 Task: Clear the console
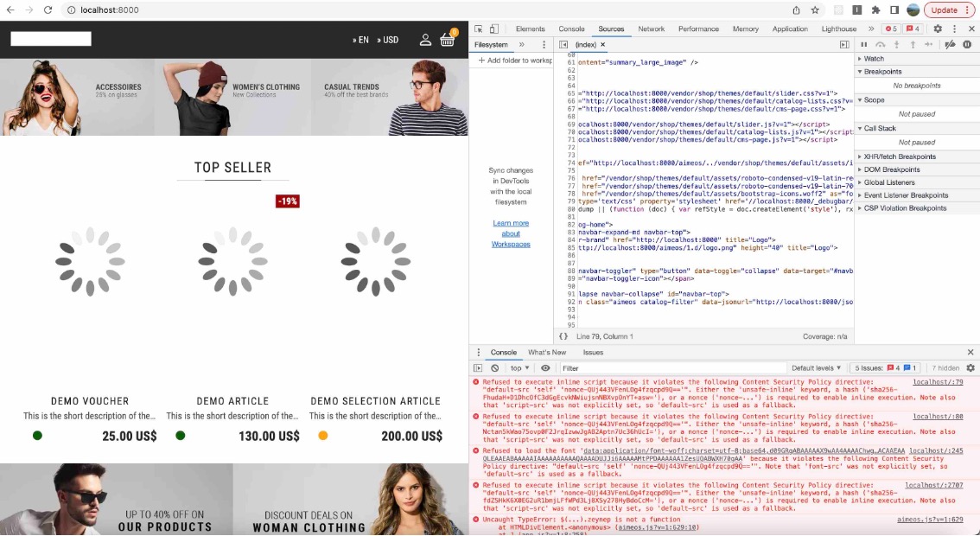pyautogui.click(x=495, y=368)
